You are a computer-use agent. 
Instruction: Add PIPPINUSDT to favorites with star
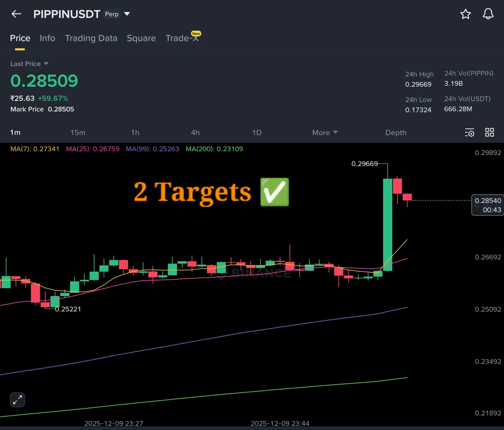coord(465,14)
